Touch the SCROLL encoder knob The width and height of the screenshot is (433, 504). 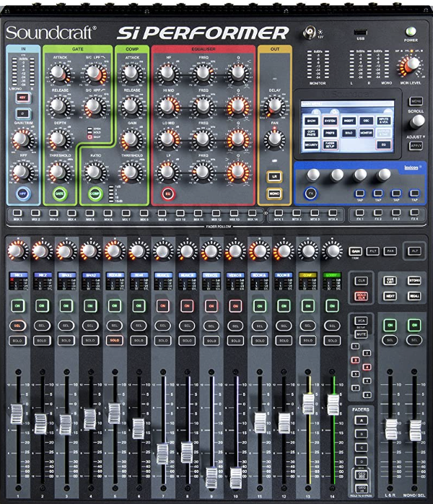(x=418, y=121)
